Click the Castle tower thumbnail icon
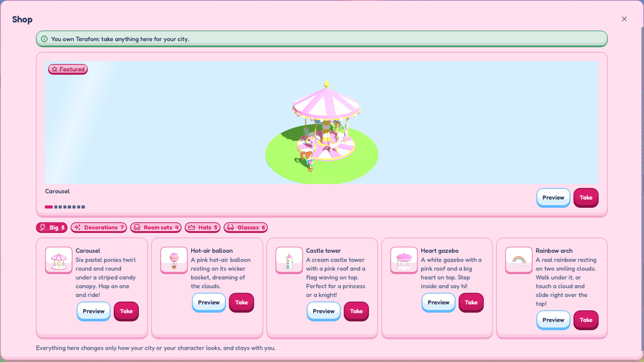Viewport: 644px width, 362px height. [289, 260]
